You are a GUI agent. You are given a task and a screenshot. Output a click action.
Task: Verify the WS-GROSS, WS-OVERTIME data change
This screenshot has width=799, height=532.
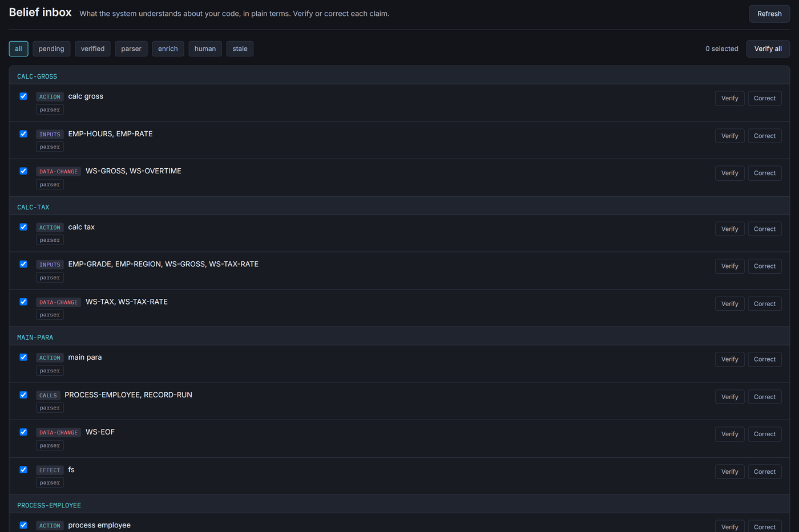729,173
